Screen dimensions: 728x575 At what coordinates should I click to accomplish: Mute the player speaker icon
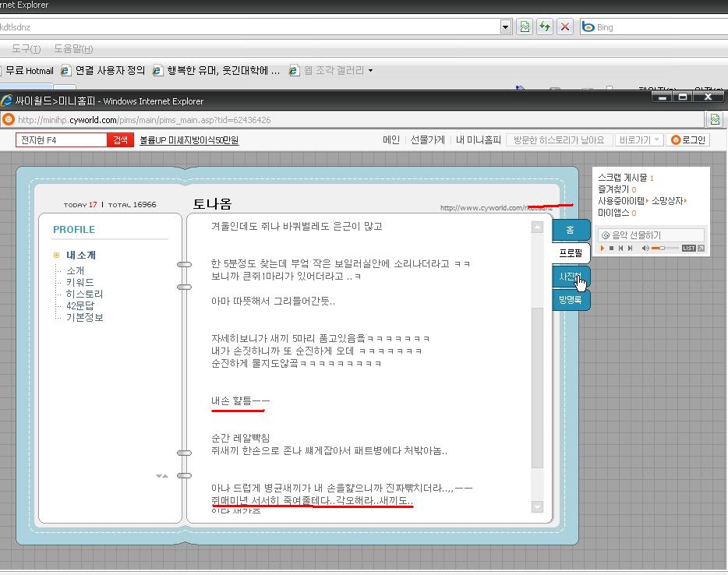645,249
